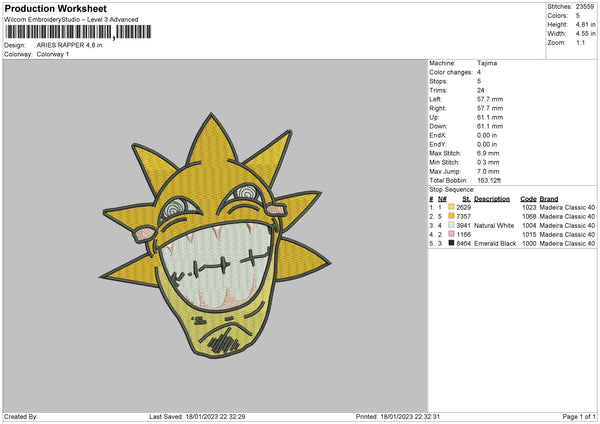
Task: Click the 'Stop Sequence:' heading
Action: pos(452,190)
